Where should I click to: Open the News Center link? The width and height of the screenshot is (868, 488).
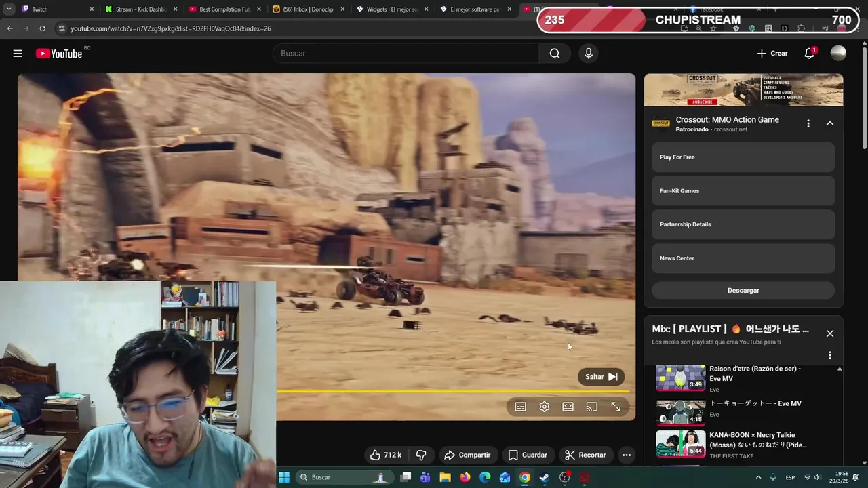[x=743, y=258]
